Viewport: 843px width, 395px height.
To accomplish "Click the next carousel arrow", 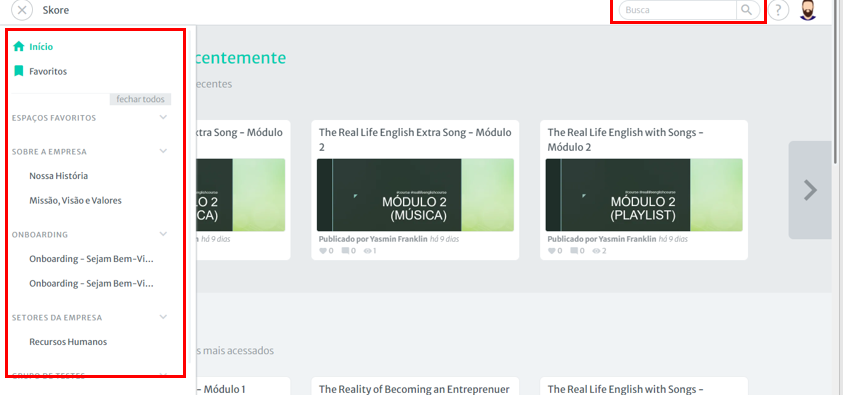I will [x=810, y=190].
